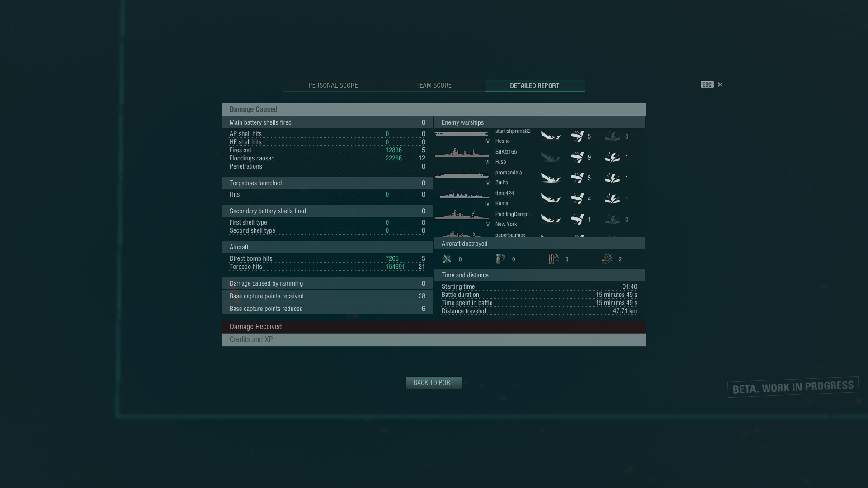Expand the Credits and XP section
The width and height of the screenshot is (868, 488).
[x=434, y=340]
